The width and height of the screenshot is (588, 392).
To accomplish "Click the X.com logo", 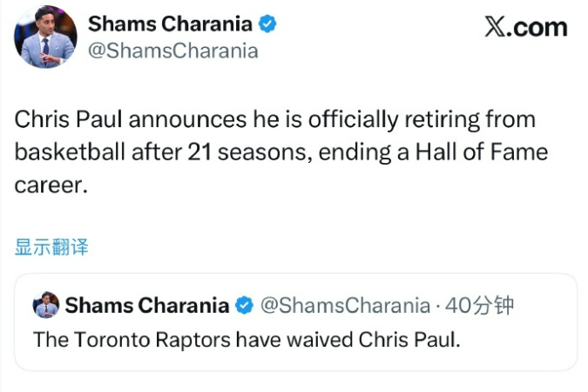I will [x=525, y=27].
